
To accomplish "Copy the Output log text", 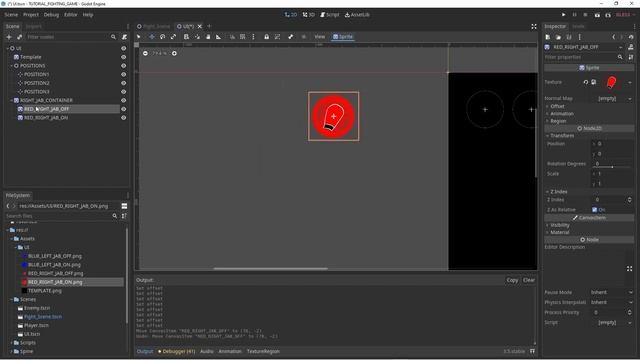I will (x=512, y=280).
